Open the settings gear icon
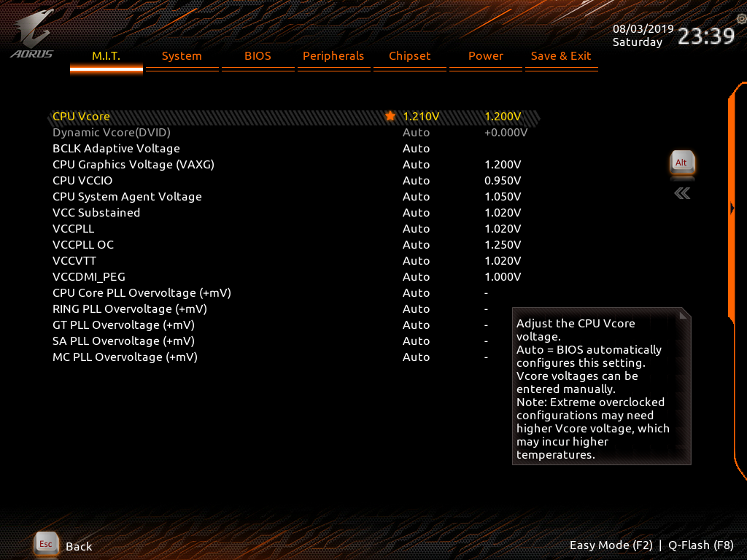747x560 pixels. [742, 19]
